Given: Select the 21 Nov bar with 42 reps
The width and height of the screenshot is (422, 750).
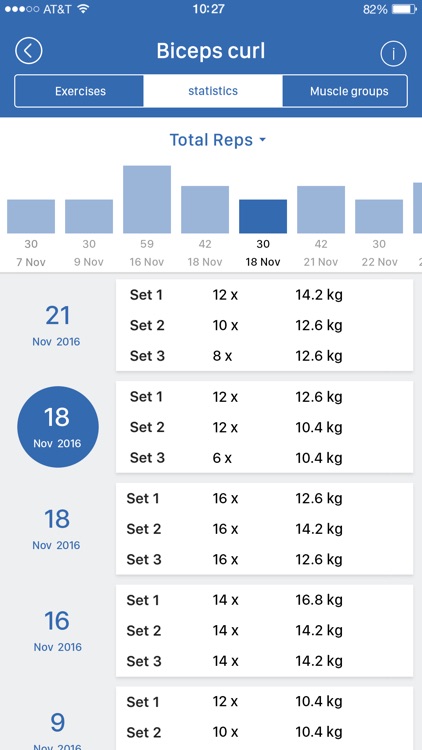Looking at the screenshot, I should pos(321,210).
